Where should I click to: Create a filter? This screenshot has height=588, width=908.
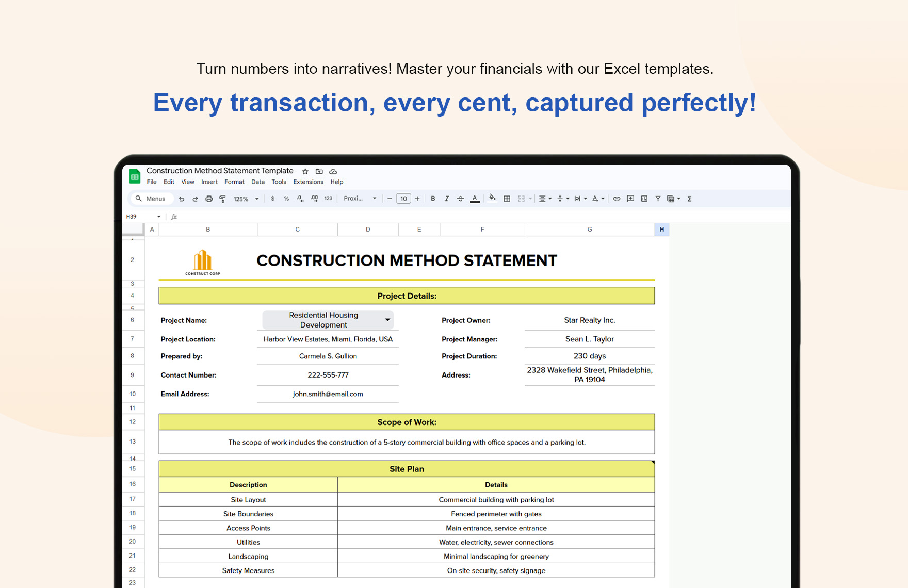pos(658,199)
